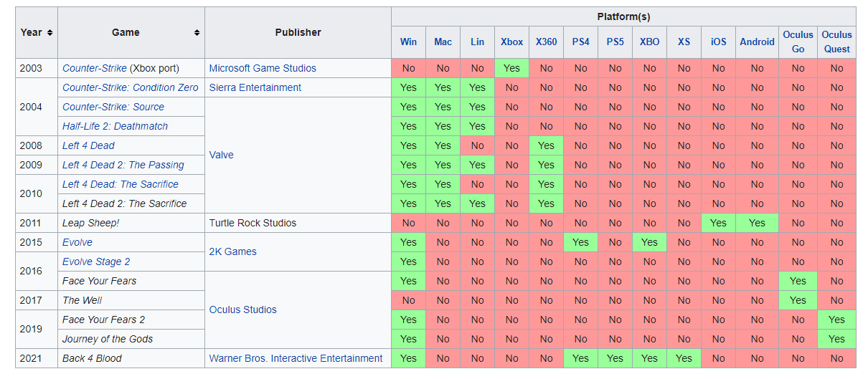Click the X360 platform header link
This screenshot has height=379, width=868.
[546, 42]
